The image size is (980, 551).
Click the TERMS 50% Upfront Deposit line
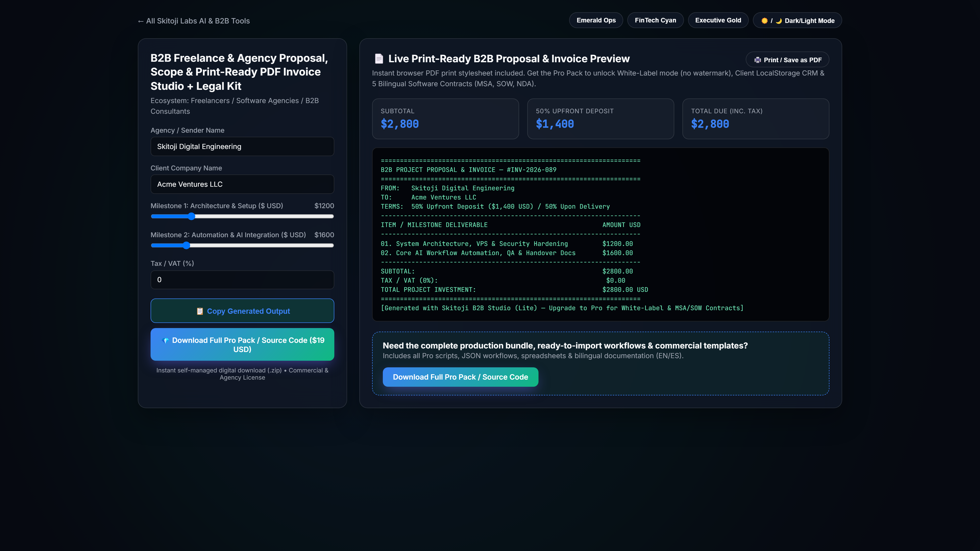click(x=495, y=206)
